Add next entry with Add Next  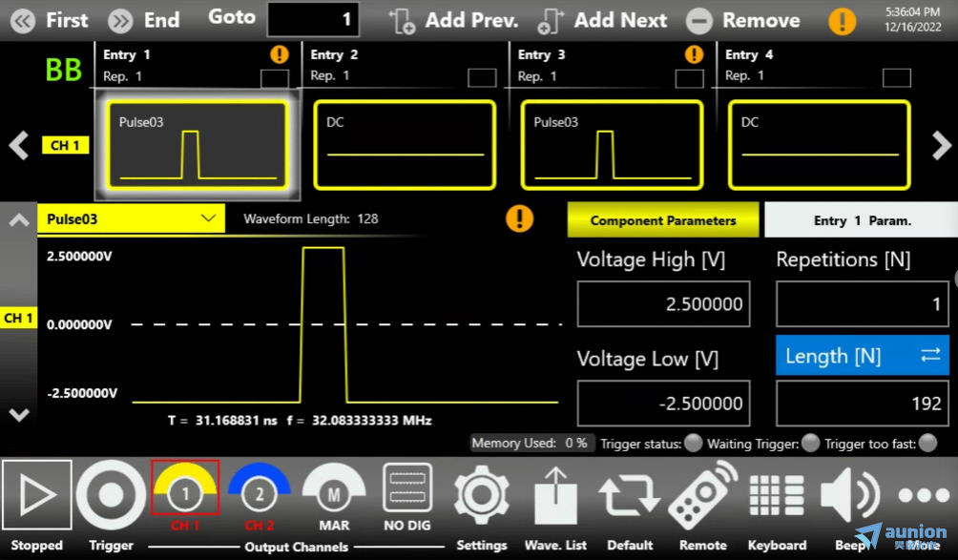click(x=602, y=21)
